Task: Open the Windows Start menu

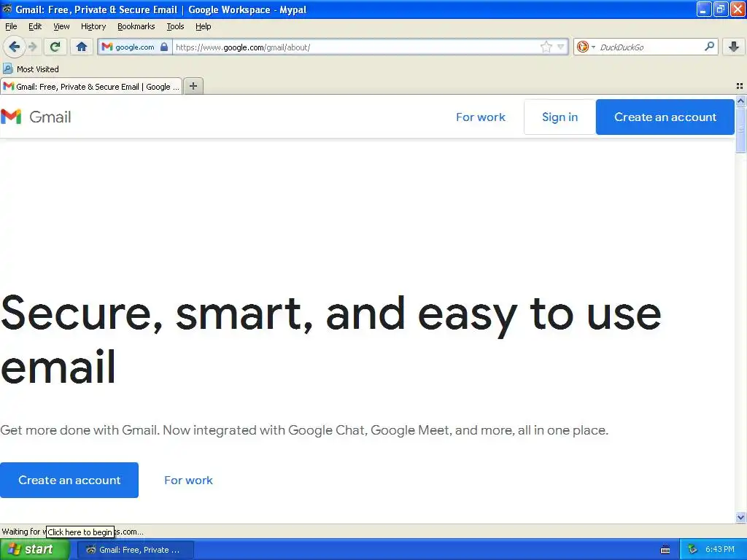Action: (35, 550)
